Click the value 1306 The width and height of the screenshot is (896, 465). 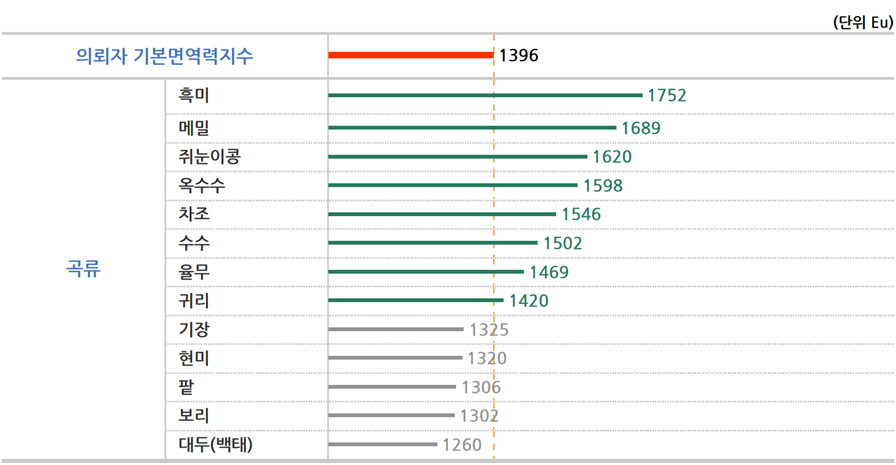pyautogui.click(x=481, y=388)
